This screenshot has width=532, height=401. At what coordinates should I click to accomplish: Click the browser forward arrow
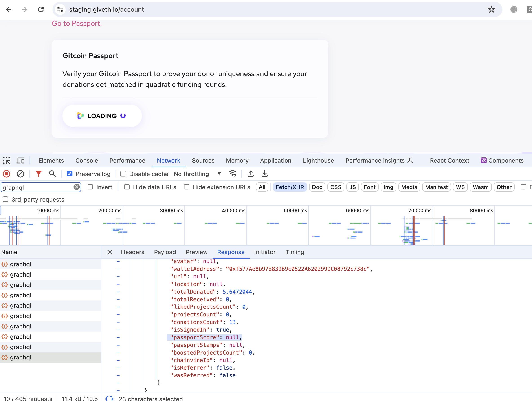click(x=24, y=9)
